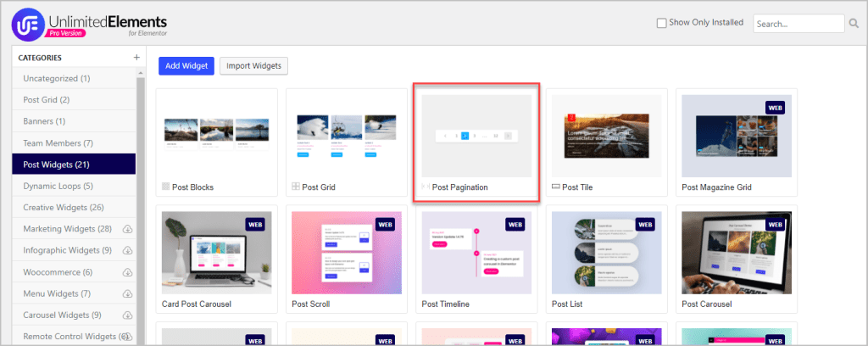Click the Post Scroll label
This screenshot has width=868, height=346.
coord(310,304)
